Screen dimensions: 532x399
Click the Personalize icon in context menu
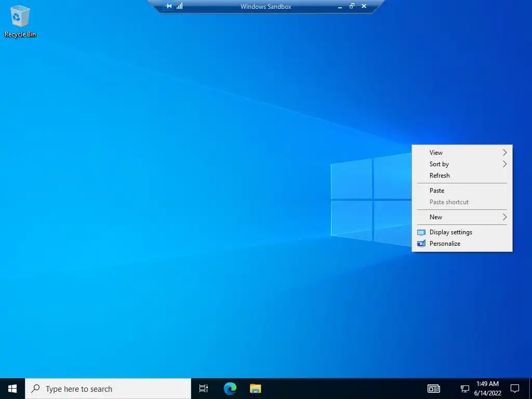421,244
